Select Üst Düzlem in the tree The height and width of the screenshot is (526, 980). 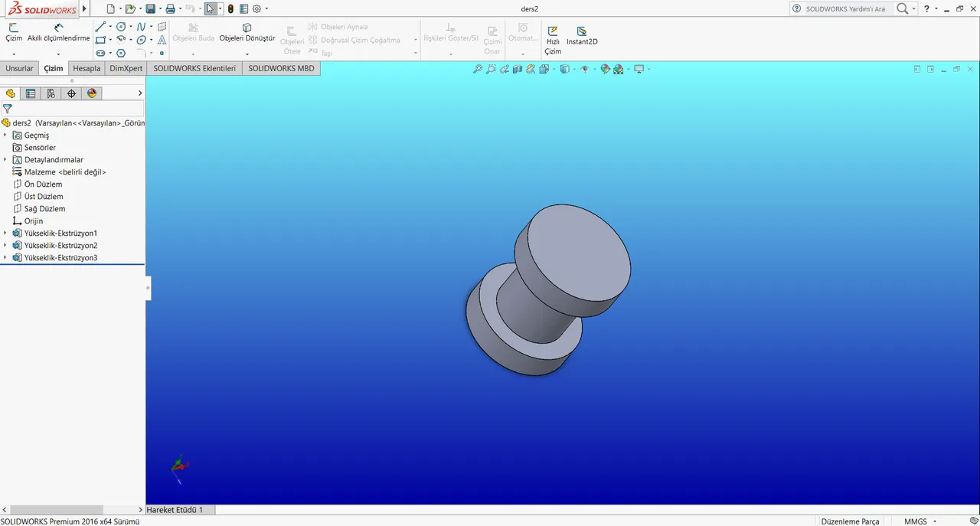coord(44,196)
